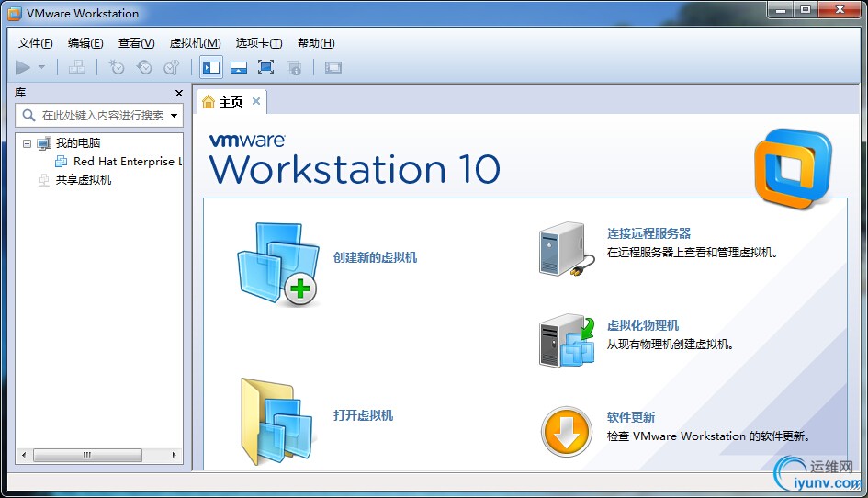
Task: Click the library scrollbar right arrow
Action: [x=174, y=455]
